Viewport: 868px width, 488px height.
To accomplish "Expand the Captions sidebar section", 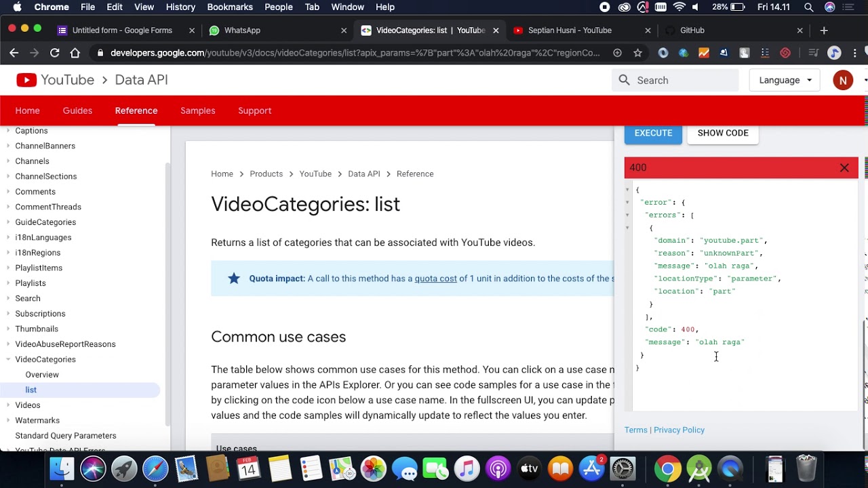I will (x=8, y=131).
